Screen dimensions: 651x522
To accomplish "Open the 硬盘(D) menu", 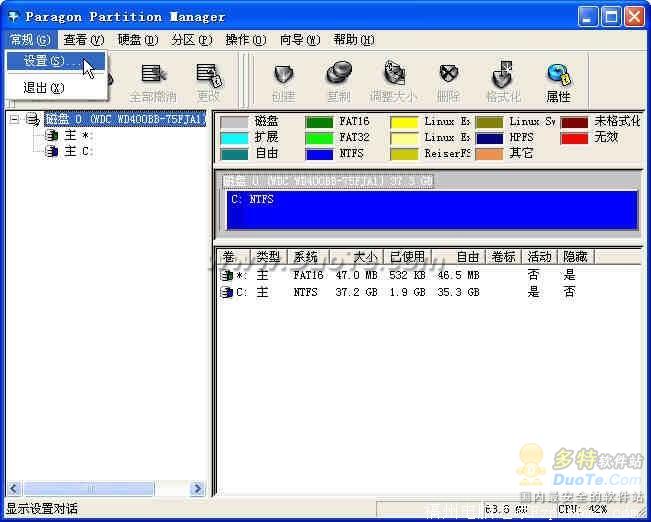I will coord(138,40).
